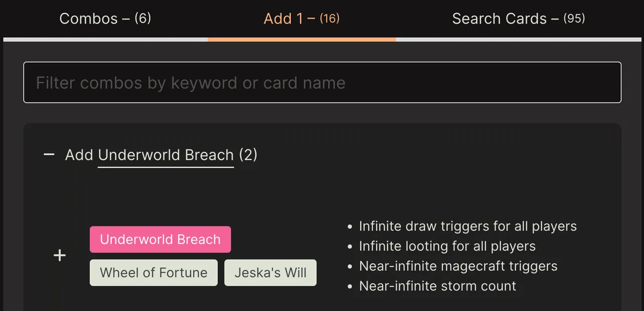This screenshot has width=644, height=311.
Task: Click the bullet beside Infinite draw triggers
Action: pyautogui.click(x=350, y=227)
